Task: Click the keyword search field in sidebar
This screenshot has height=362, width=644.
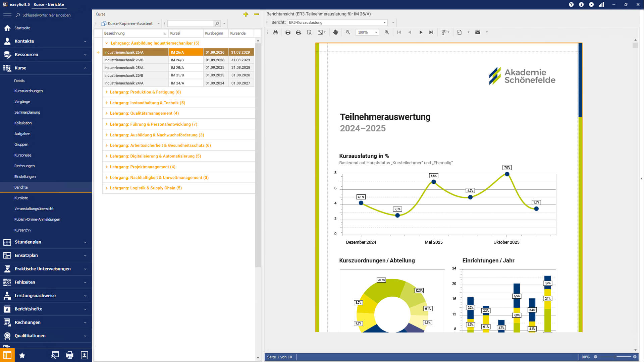Action: click(46, 15)
